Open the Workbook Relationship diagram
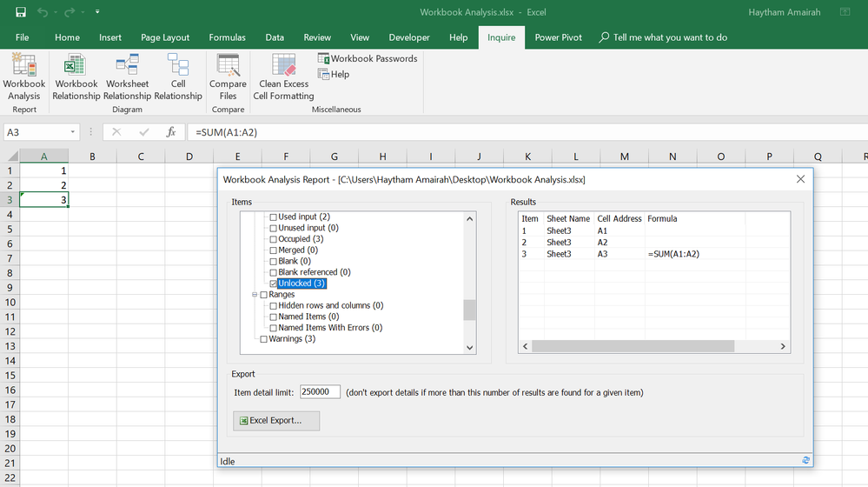The height and width of the screenshot is (487, 868). (x=76, y=77)
